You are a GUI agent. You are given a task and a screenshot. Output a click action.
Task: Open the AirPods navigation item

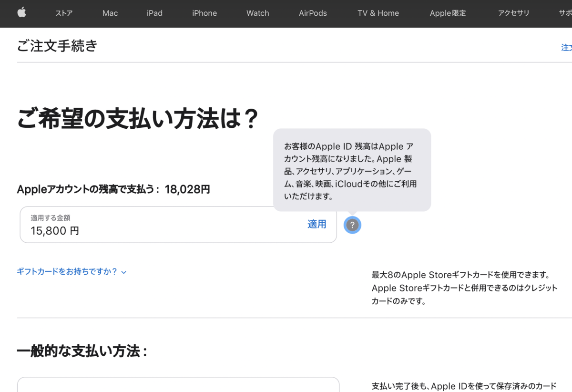(x=313, y=13)
